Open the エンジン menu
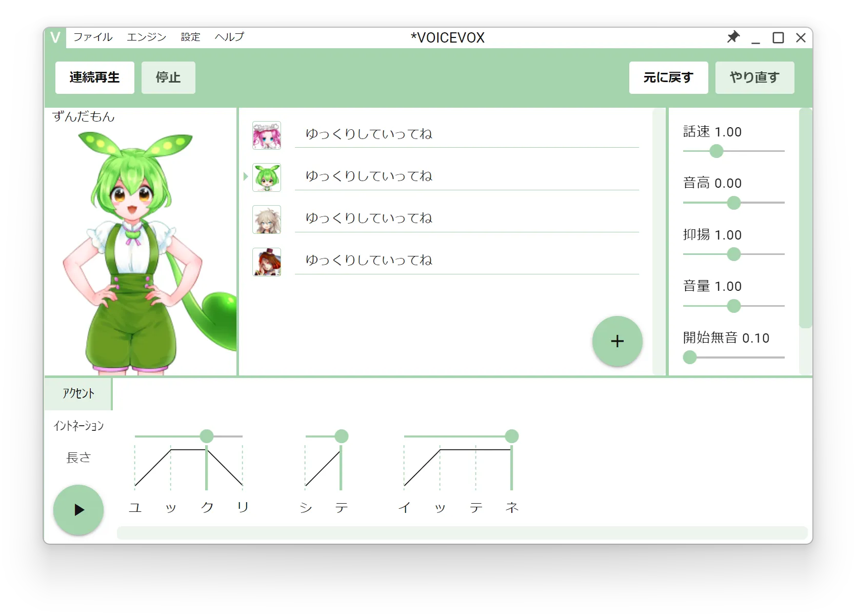Image resolution: width=856 pixels, height=616 pixels. point(147,37)
